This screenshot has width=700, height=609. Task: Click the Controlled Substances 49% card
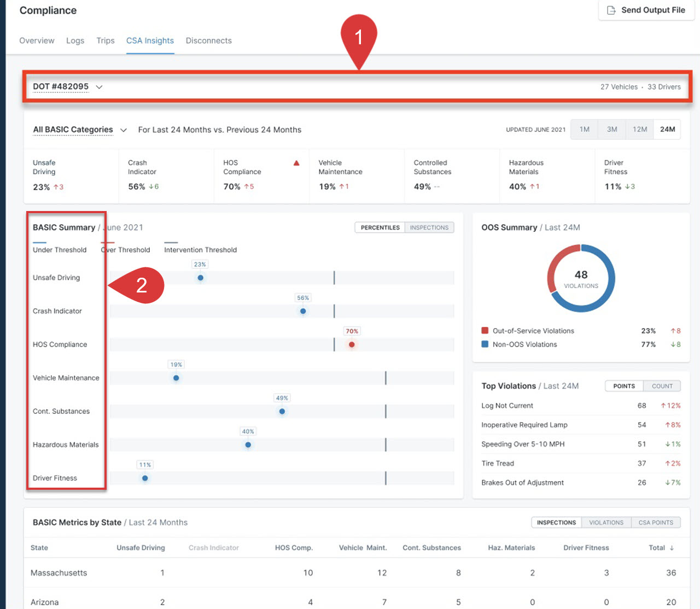coord(452,175)
